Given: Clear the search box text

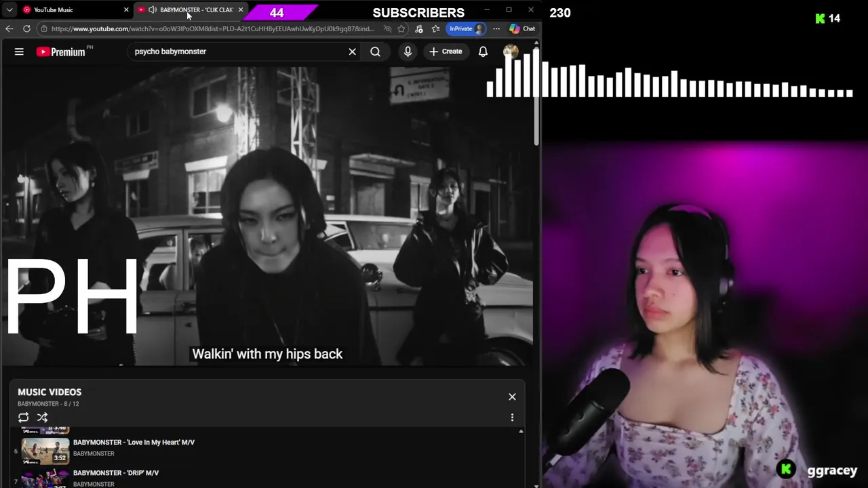Looking at the screenshot, I should click(x=352, y=52).
